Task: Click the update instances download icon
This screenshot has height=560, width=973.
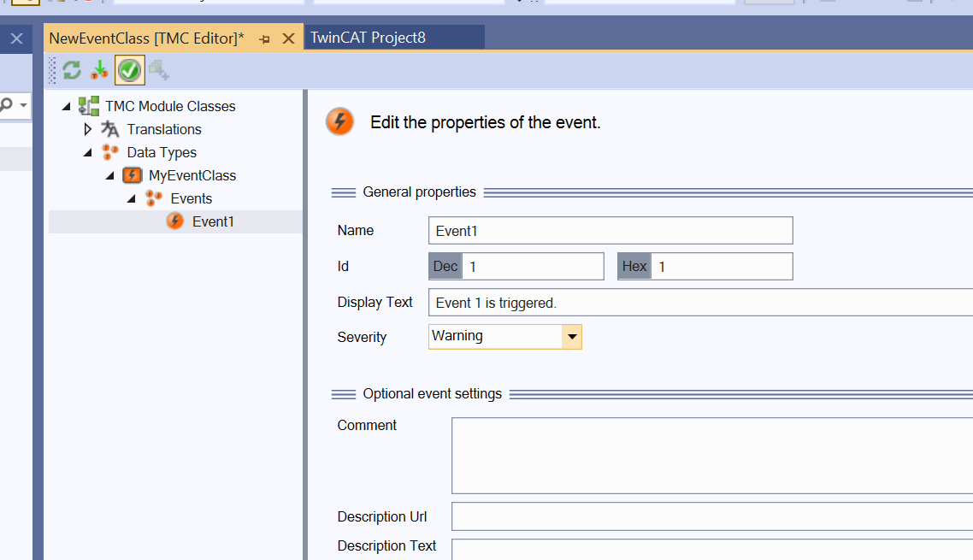Action: [99, 70]
